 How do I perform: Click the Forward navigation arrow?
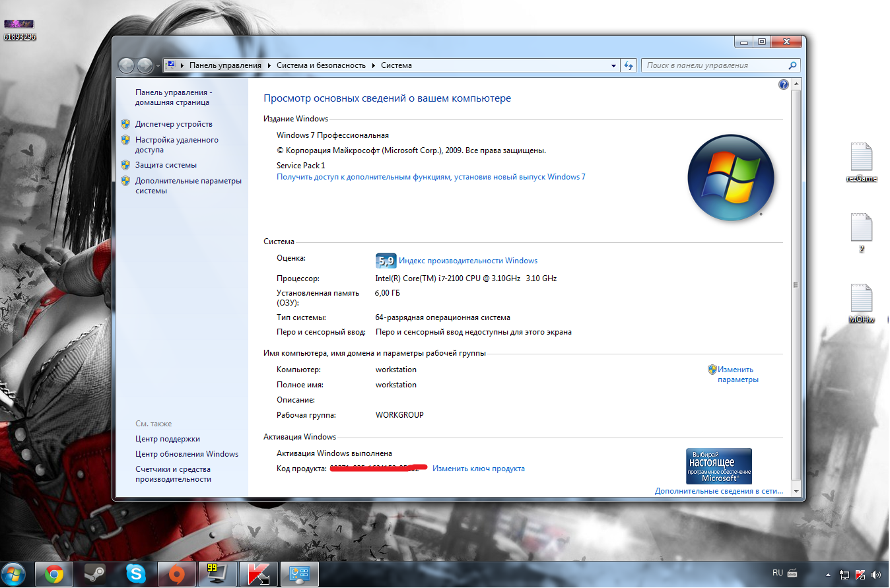[x=145, y=65]
